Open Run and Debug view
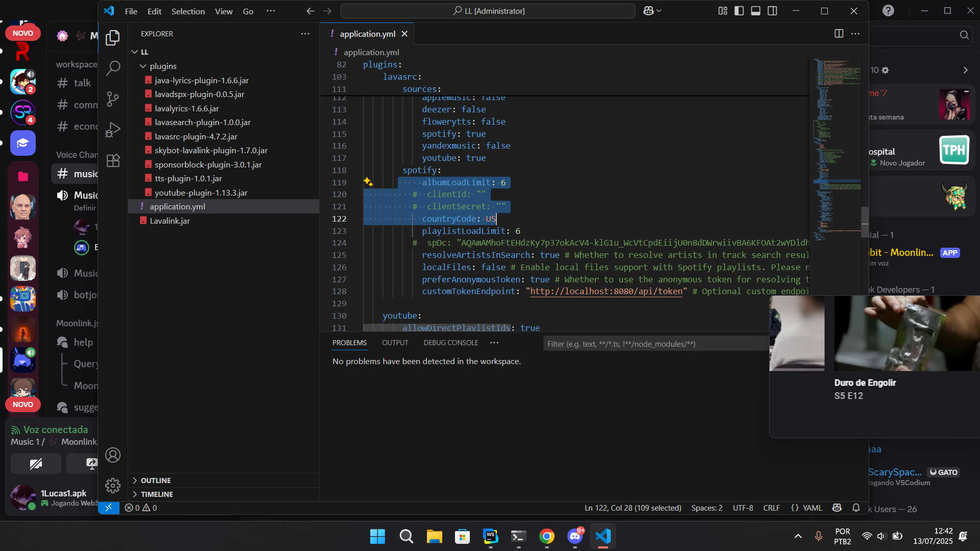Viewport: 980px width, 551px height. pyautogui.click(x=113, y=130)
